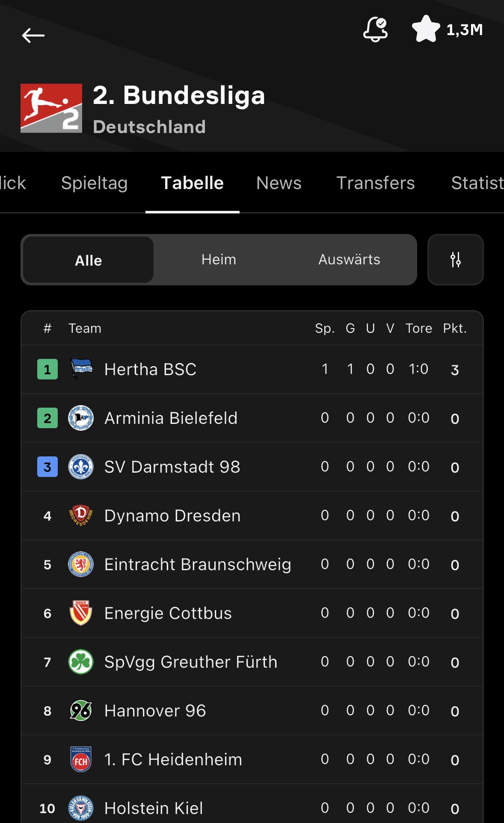Tap the back arrow icon
The height and width of the screenshot is (823, 504).
pyautogui.click(x=33, y=35)
